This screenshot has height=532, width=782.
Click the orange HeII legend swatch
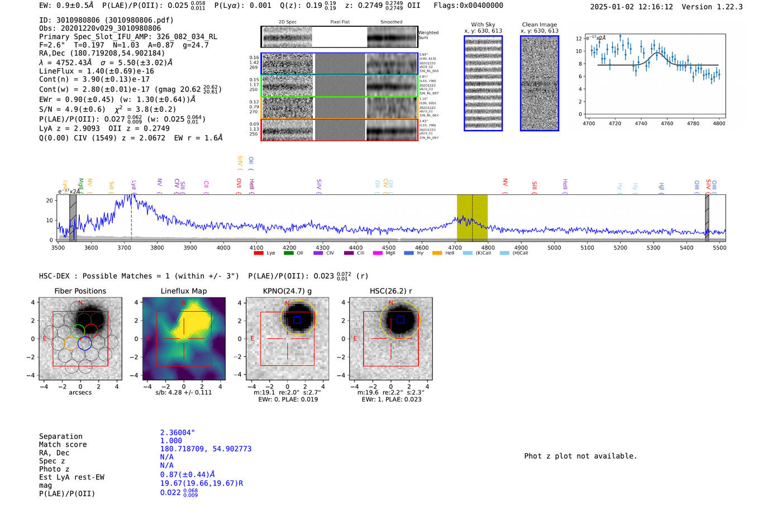click(x=437, y=253)
